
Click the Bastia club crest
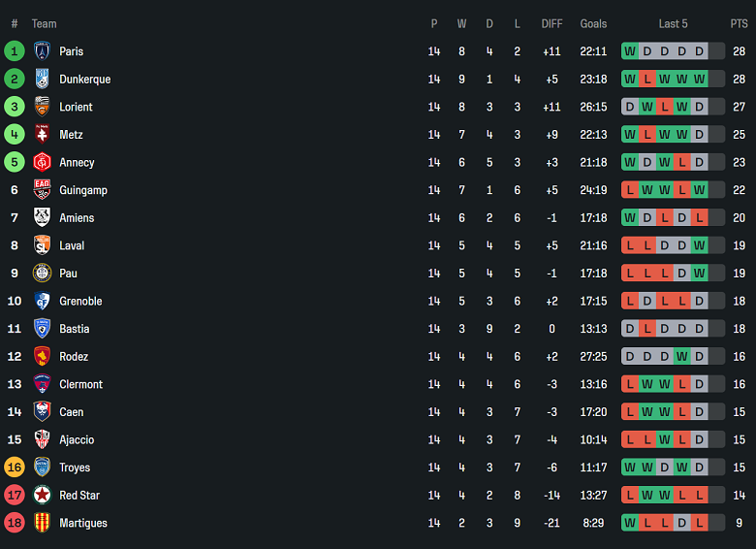tap(42, 329)
